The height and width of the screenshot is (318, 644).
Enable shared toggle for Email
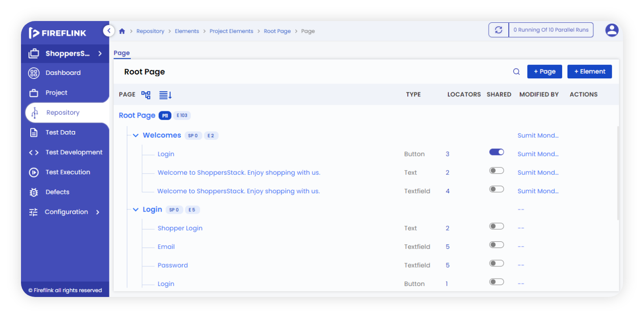click(497, 245)
